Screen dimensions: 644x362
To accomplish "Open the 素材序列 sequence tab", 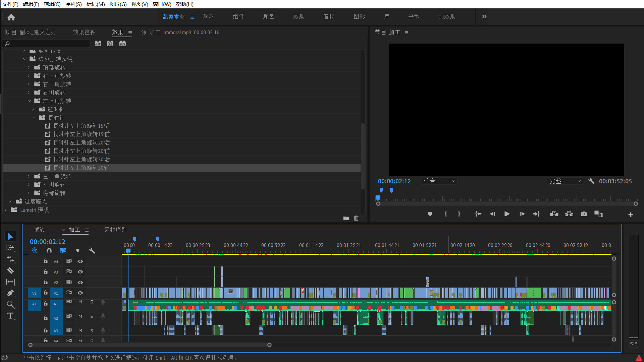I will pos(115,230).
